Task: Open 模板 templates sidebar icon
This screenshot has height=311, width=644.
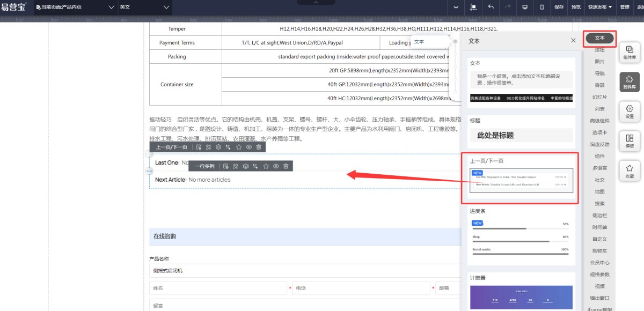Action: point(630,140)
